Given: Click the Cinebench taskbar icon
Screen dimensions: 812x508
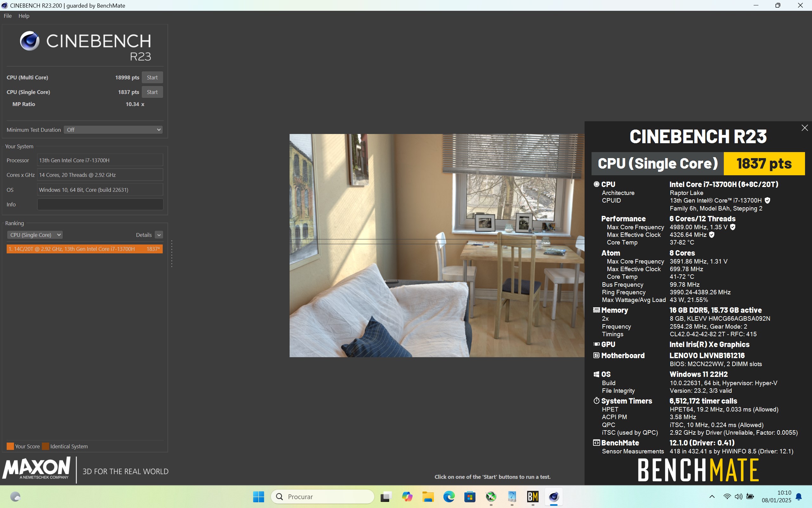Looking at the screenshot, I should tap(553, 497).
